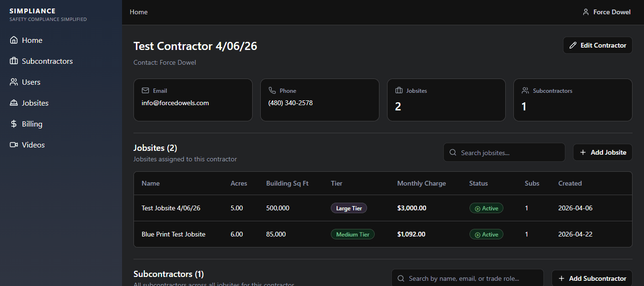
Task: Click the Home breadcrumb in top bar
Action: click(x=139, y=12)
